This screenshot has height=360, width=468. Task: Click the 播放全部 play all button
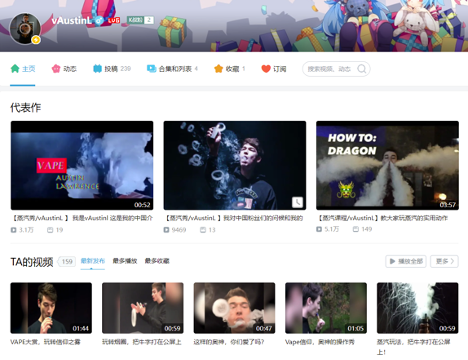(x=406, y=261)
